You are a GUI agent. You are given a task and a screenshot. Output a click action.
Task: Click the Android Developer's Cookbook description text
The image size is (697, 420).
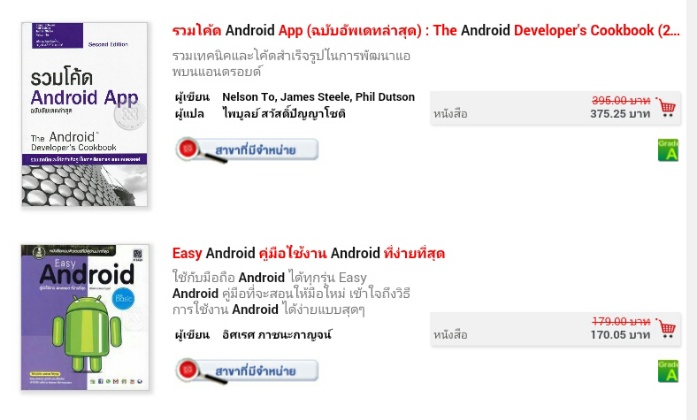click(x=291, y=64)
